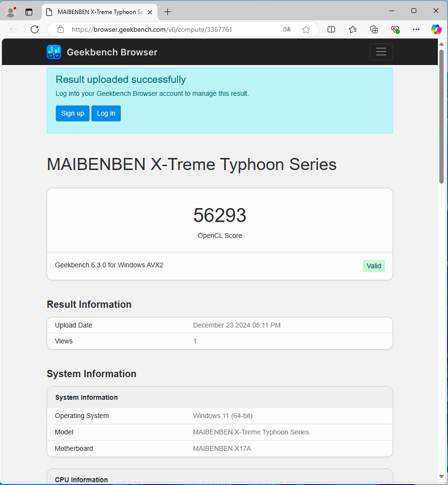Maximize the browser window

click(414, 11)
